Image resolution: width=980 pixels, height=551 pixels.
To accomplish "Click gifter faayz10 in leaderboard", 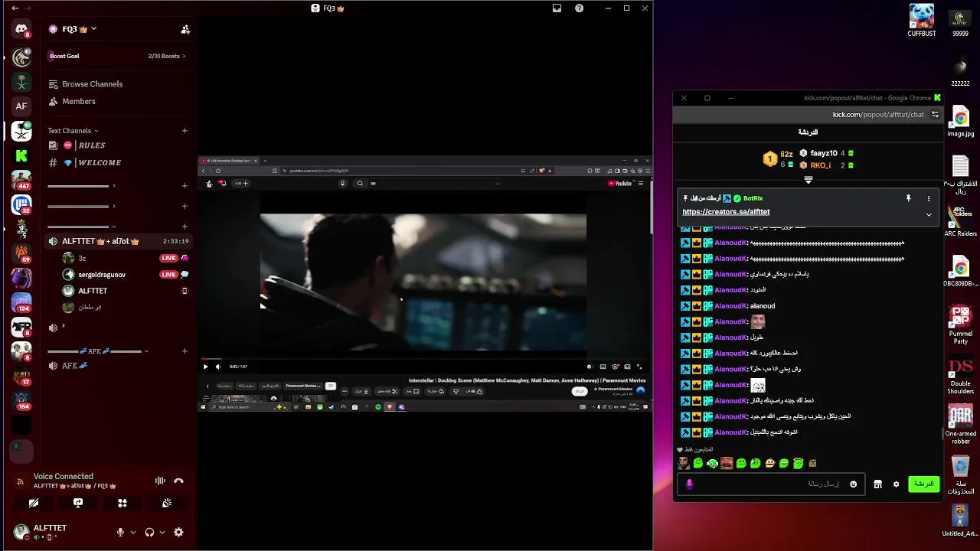I will 824,153.
